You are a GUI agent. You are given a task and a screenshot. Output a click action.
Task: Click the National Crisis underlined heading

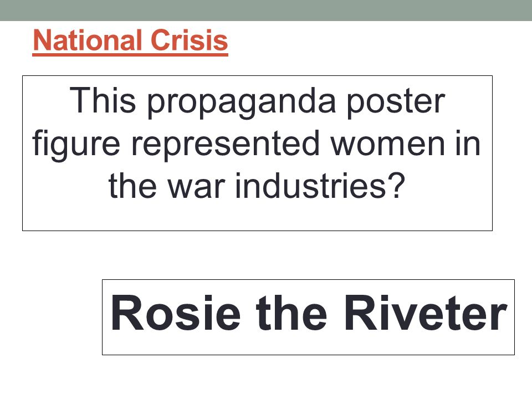[x=130, y=40]
